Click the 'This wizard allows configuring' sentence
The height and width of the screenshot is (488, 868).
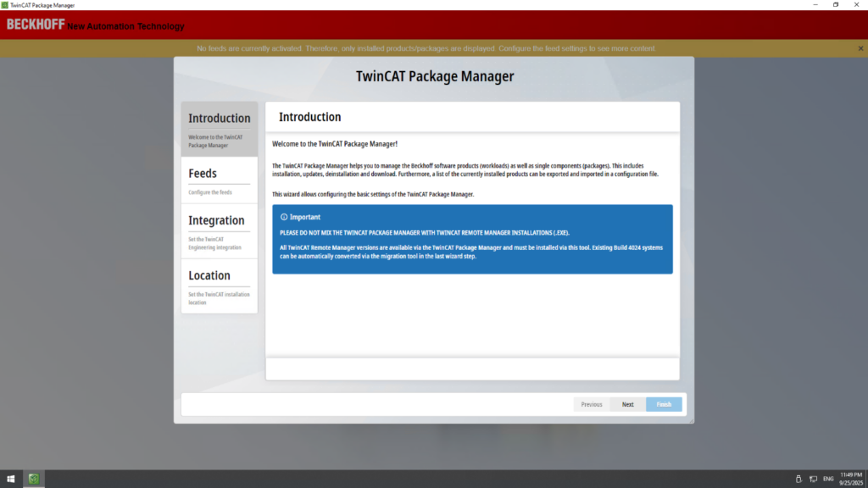point(373,194)
